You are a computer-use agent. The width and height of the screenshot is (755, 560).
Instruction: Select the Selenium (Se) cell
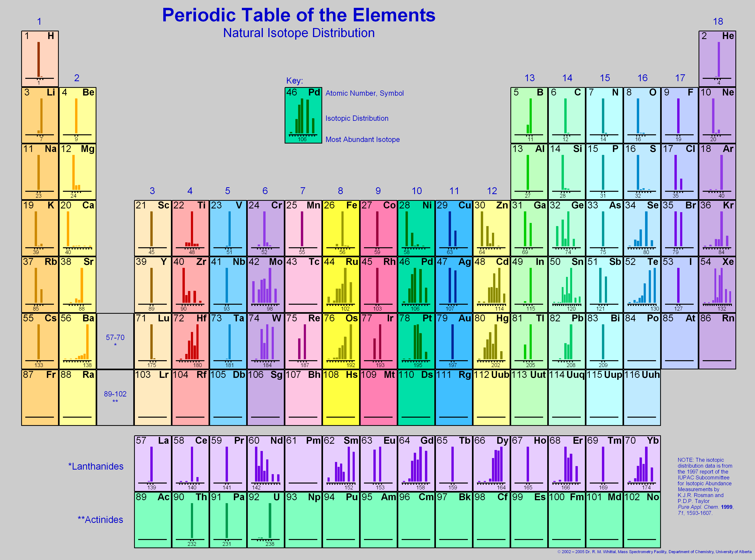(642, 228)
